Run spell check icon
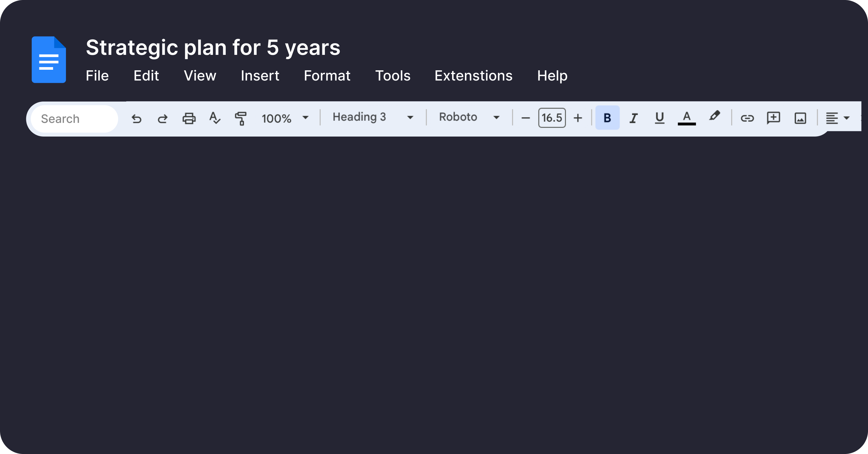The image size is (868, 454). pos(215,118)
